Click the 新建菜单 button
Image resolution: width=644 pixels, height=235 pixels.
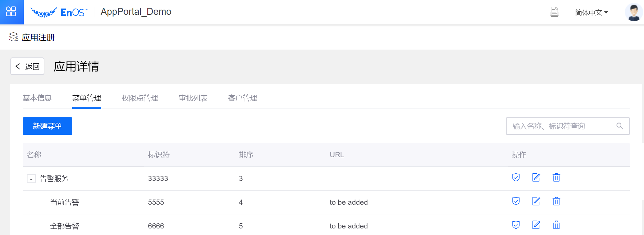(47, 126)
